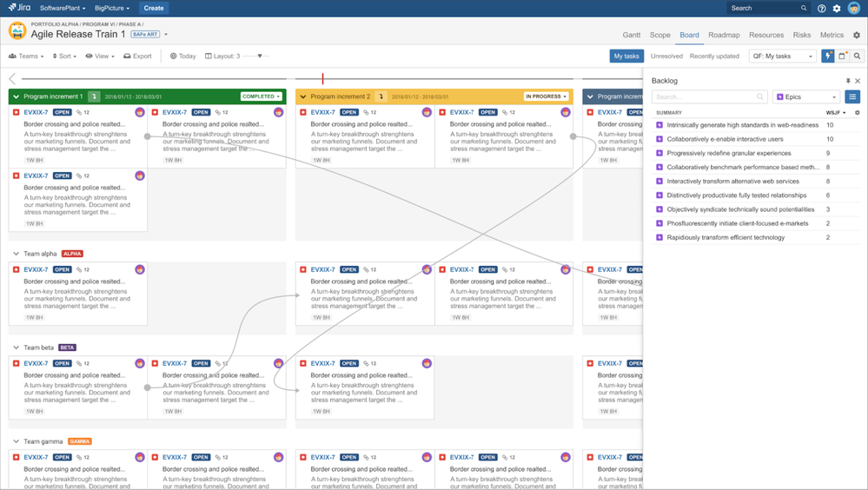Click the Agile Release Train project avatar
Screen dimensions: 868x490
click(x=17, y=30)
